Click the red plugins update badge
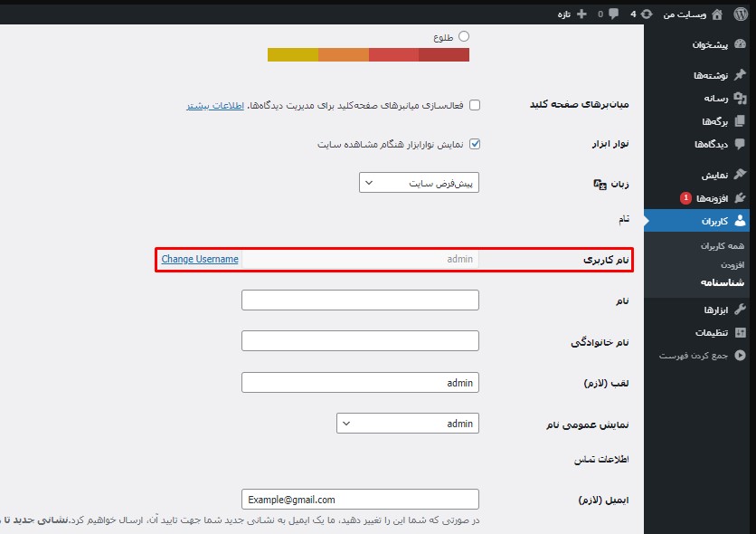The width and height of the screenshot is (756, 534). [685, 198]
